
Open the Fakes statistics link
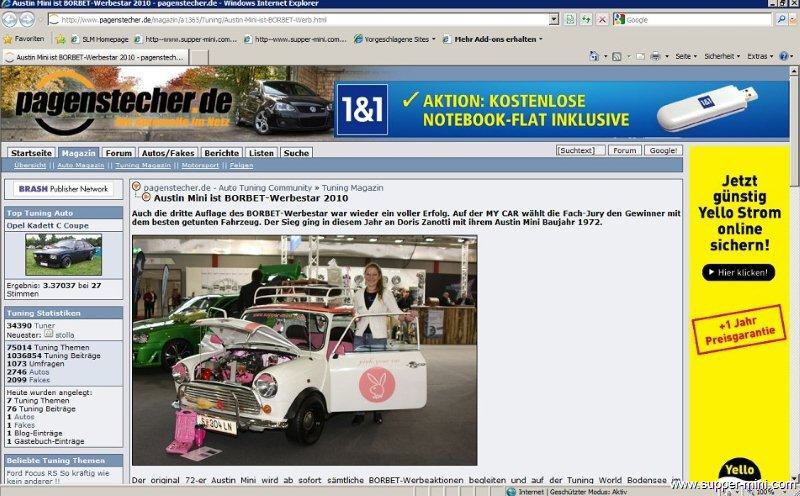[x=39, y=380]
